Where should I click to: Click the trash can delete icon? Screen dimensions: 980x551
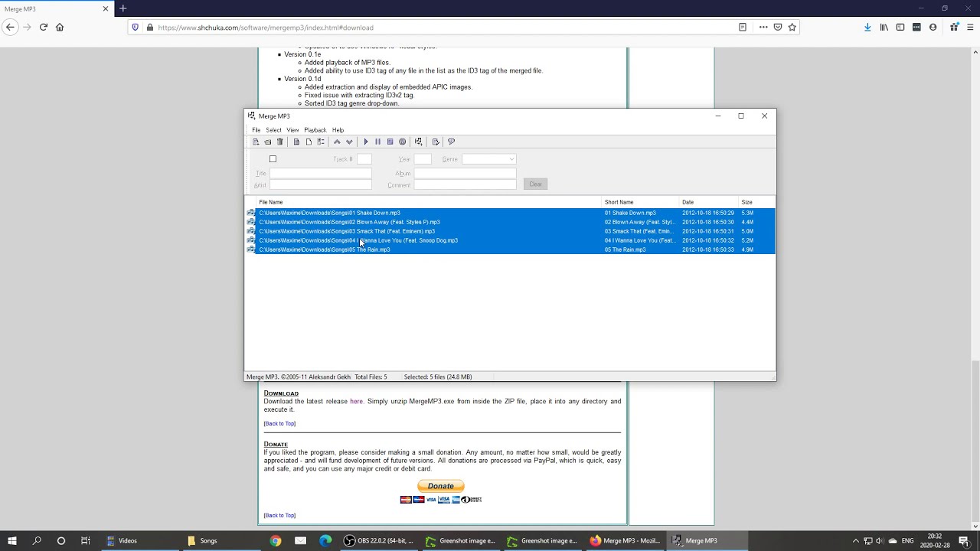(x=279, y=142)
